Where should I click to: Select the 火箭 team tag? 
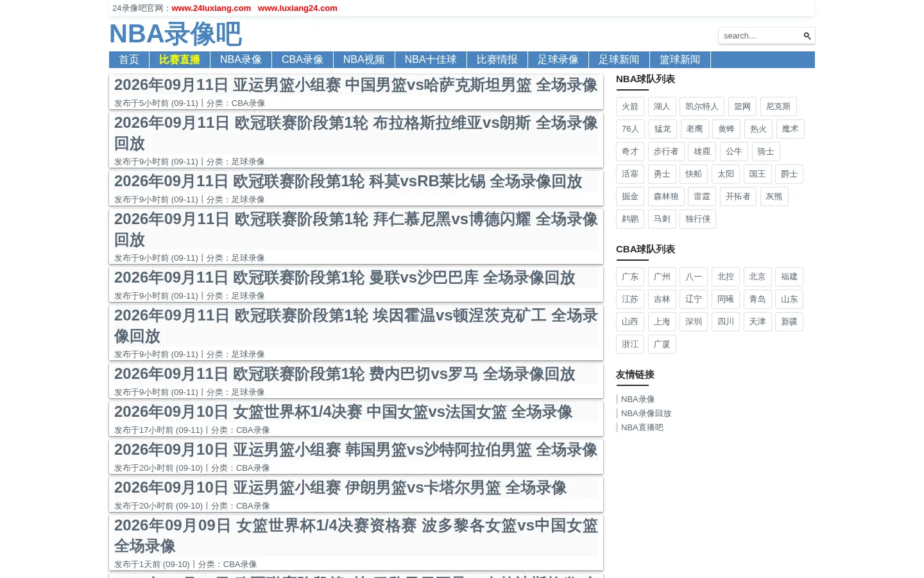tap(630, 107)
